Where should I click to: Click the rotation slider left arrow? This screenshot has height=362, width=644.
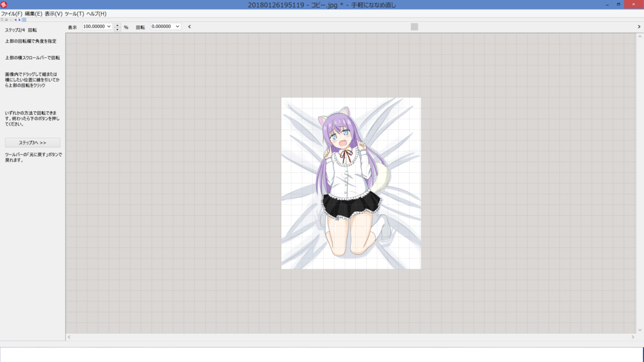tap(189, 26)
